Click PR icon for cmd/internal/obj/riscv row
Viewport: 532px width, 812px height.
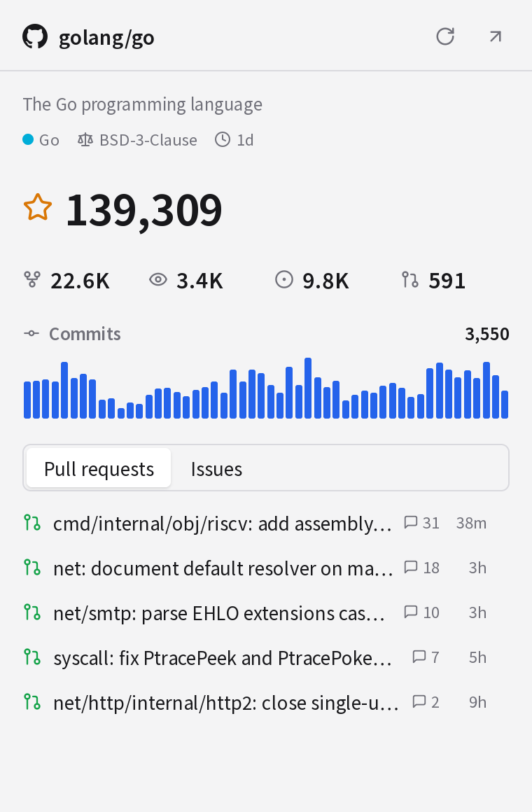point(32,522)
